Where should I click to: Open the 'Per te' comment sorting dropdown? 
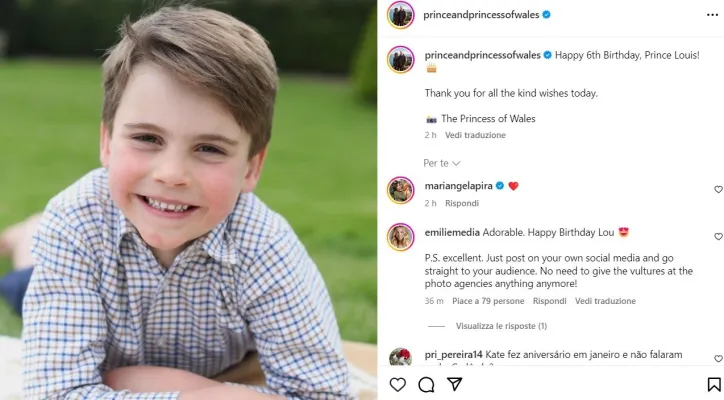tap(441, 163)
